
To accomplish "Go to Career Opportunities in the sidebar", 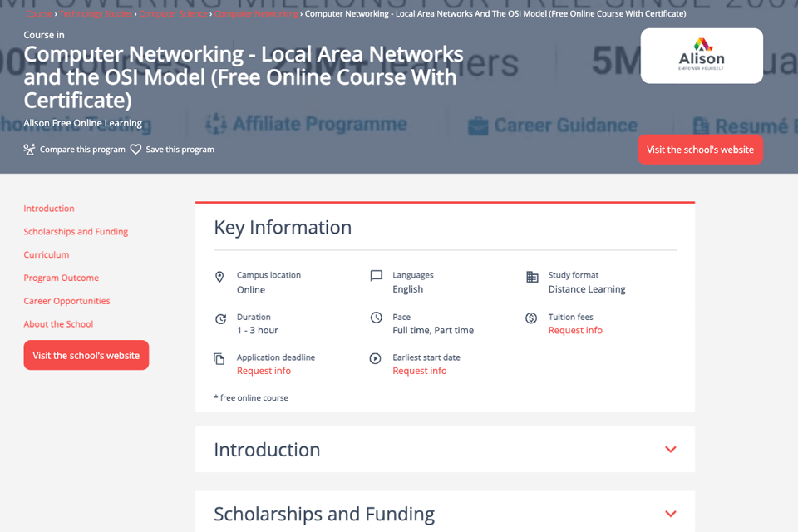I will (x=66, y=301).
